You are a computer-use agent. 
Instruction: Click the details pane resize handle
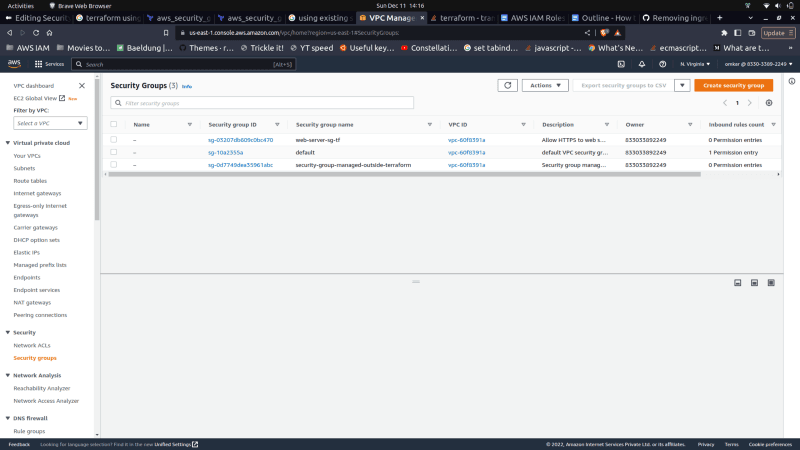tap(416, 282)
